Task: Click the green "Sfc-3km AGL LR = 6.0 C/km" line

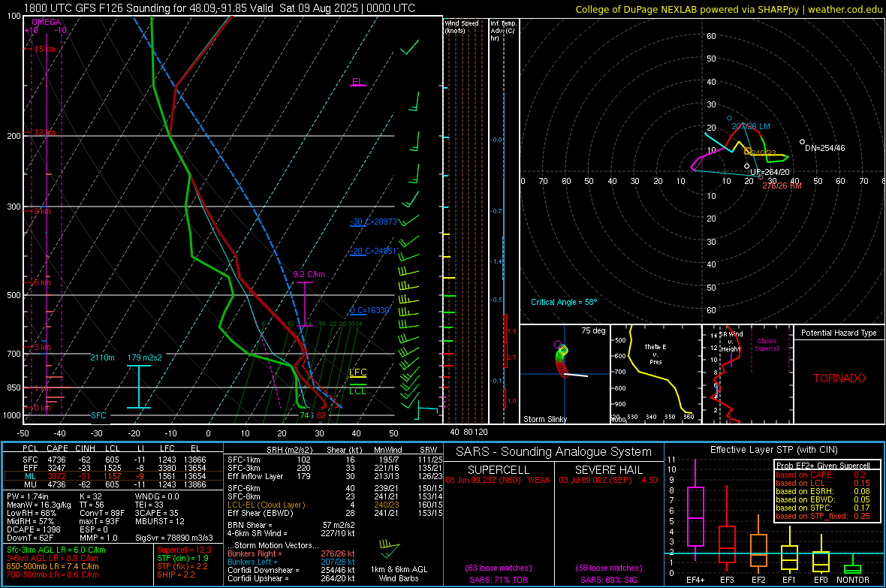Action: coord(56,550)
